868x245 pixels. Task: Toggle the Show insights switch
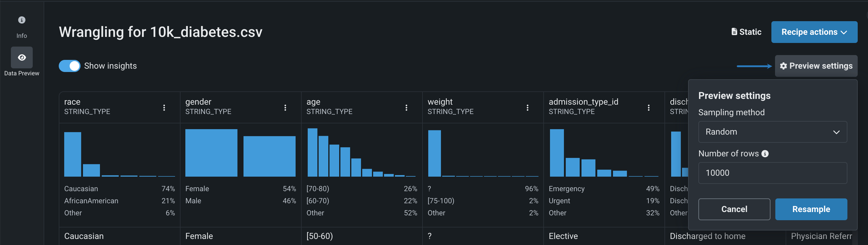pyautogui.click(x=69, y=66)
